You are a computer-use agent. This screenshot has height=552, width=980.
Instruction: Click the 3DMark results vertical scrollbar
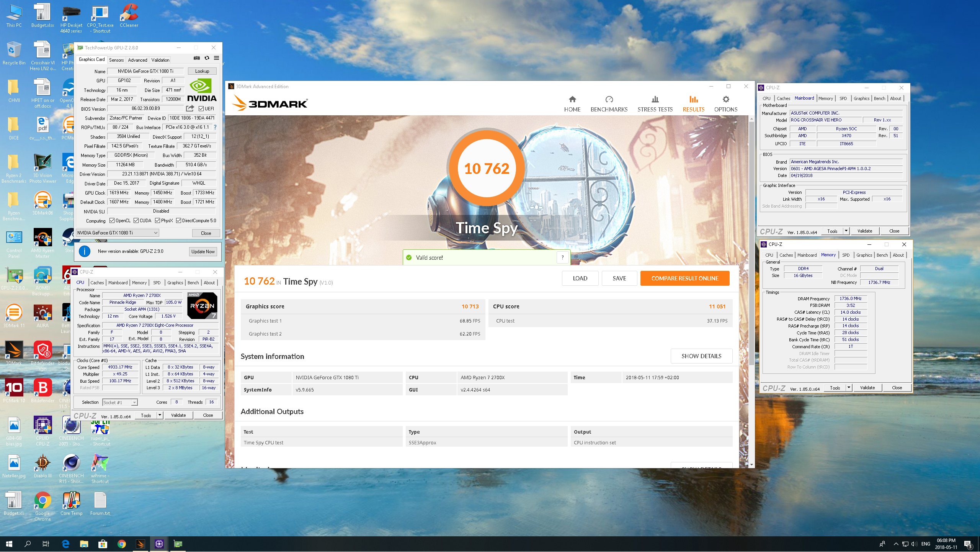pos(751,243)
